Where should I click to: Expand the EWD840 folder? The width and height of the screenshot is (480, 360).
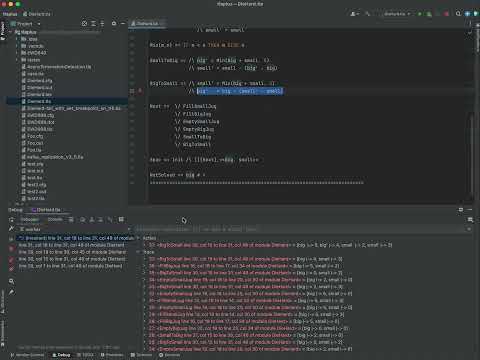(x=17, y=53)
